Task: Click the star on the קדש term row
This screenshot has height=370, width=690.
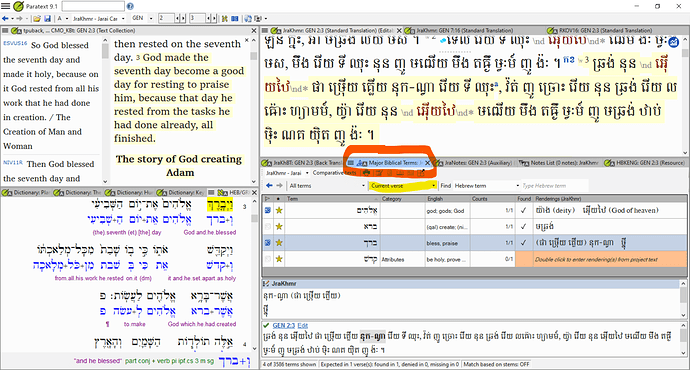Action: click(279, 259)
